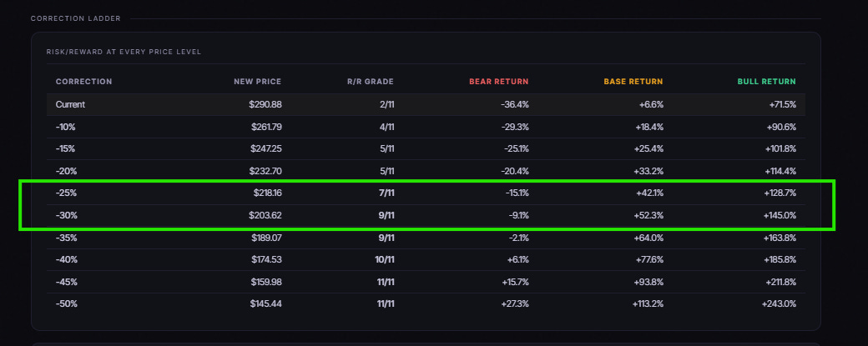
Task: Click the $203.62 price cell
Action: coord(265,216)
